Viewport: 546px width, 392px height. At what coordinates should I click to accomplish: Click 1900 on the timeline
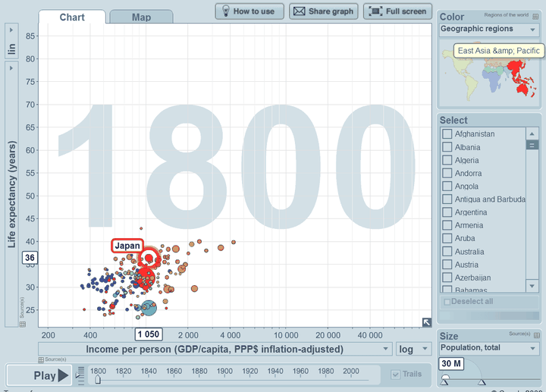coord(224,372)
